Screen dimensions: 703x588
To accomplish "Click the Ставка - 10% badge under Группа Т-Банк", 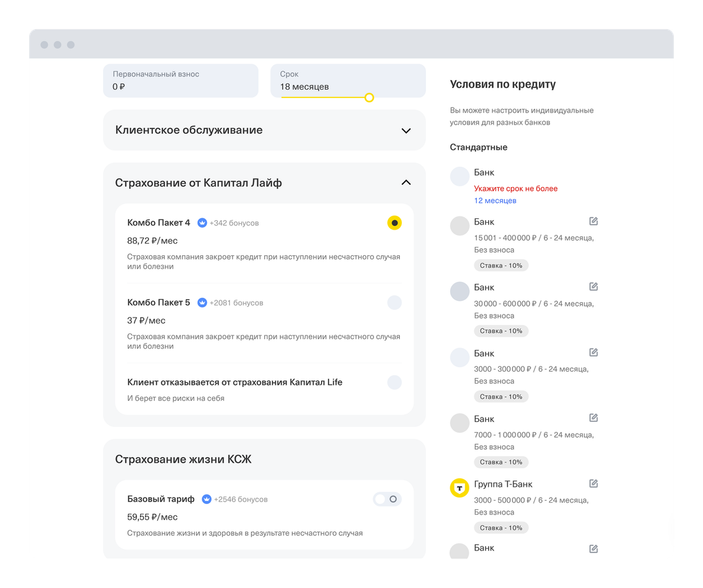I will [501, 528].
